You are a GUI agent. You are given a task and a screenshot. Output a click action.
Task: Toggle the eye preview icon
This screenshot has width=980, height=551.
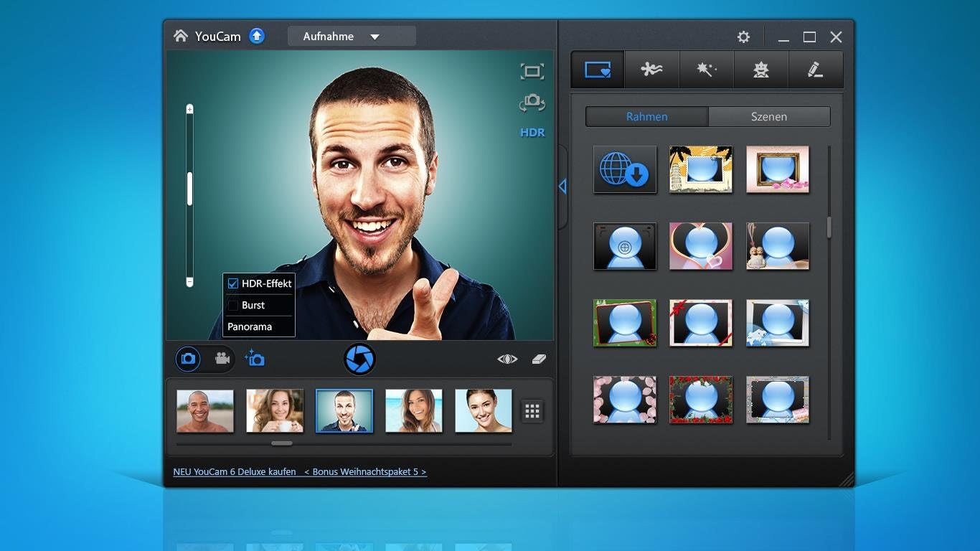point(507,359)
